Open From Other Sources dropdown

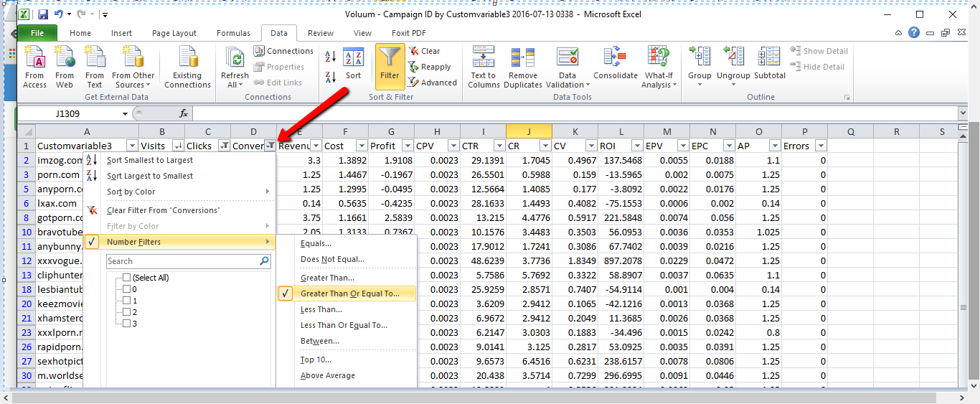pos(133,67)
